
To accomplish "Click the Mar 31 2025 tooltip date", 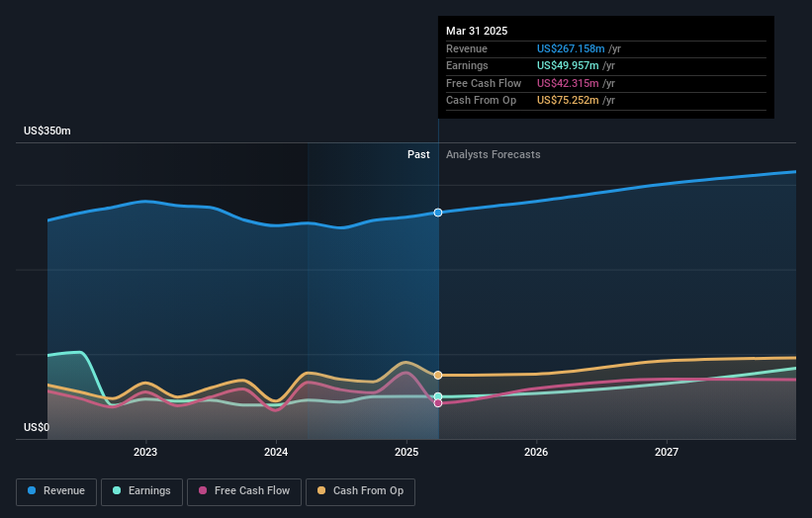I will coord(477,31).
